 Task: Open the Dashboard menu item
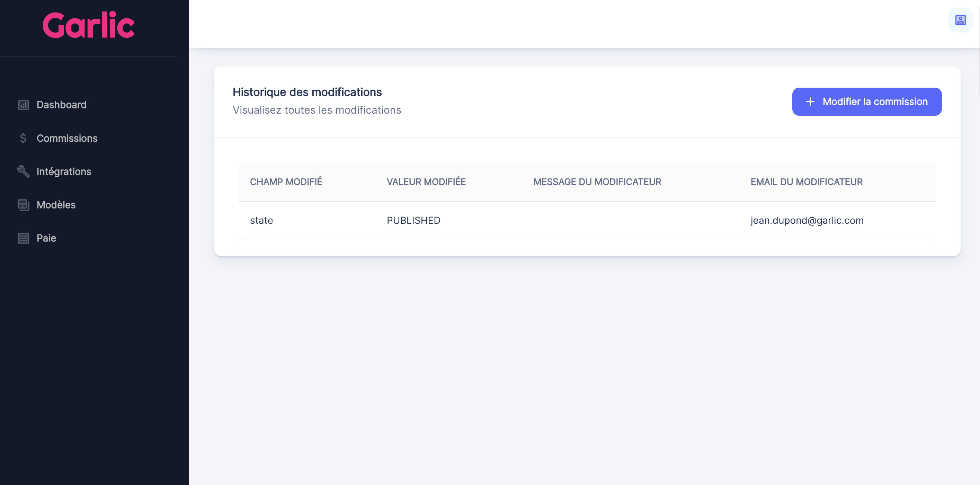61,105
